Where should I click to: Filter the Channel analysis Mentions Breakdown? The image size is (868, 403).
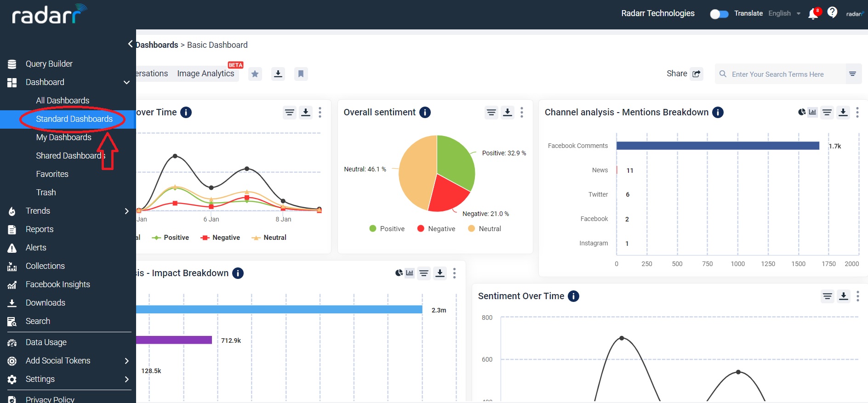(827, 112)
